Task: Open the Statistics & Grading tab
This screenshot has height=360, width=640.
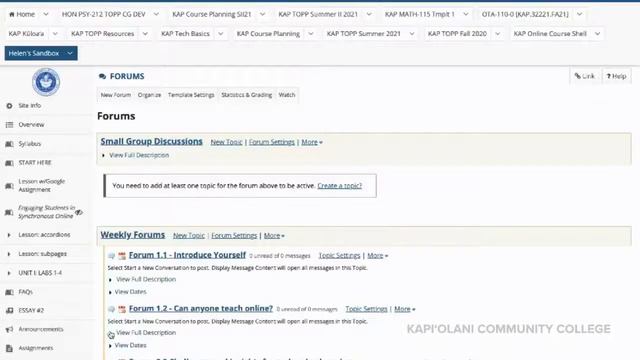Action: tap(247, 95)
